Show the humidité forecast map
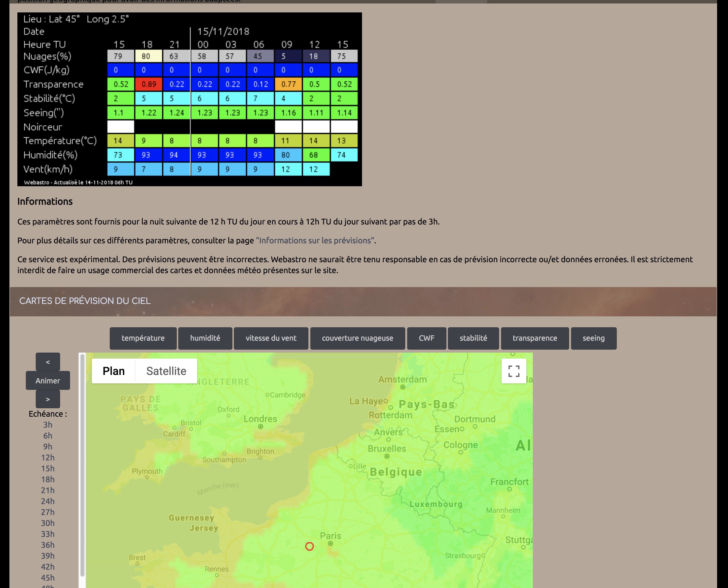 [x=205, y=338]
